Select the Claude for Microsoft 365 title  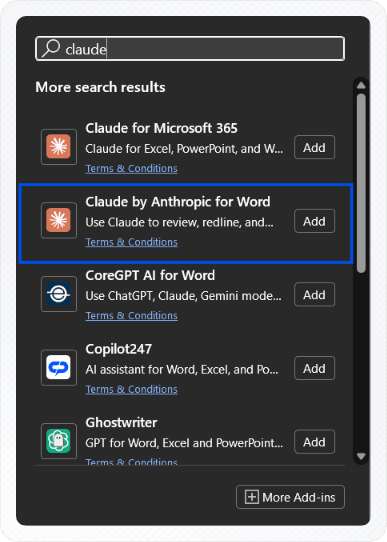point(161,128)
